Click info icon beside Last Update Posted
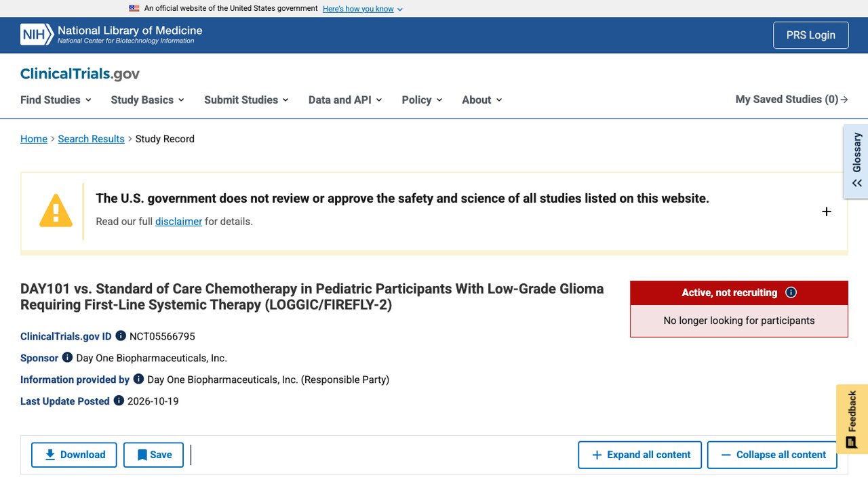The height and width of the screenshot is (488, 868). pyautogui.click(x=119, y=401)
